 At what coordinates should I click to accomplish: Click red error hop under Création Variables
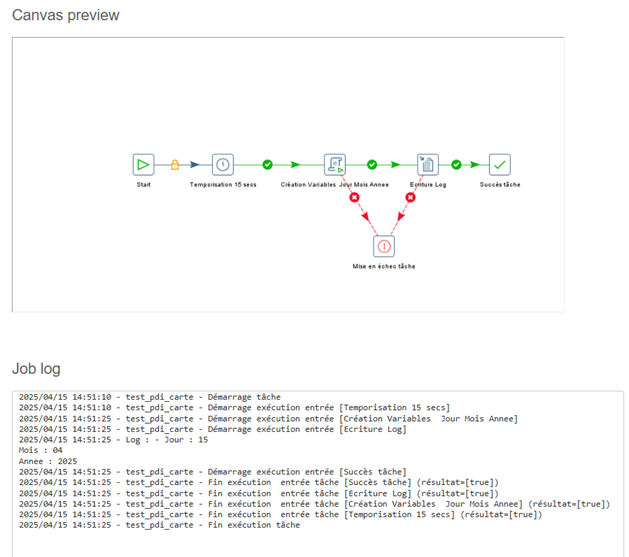pyautogui.click(x=354, y=197)
